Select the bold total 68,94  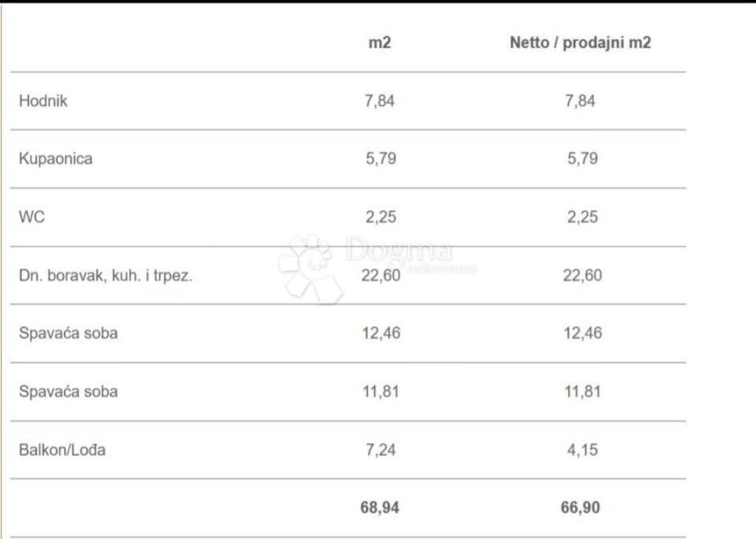tap(380, 508)
